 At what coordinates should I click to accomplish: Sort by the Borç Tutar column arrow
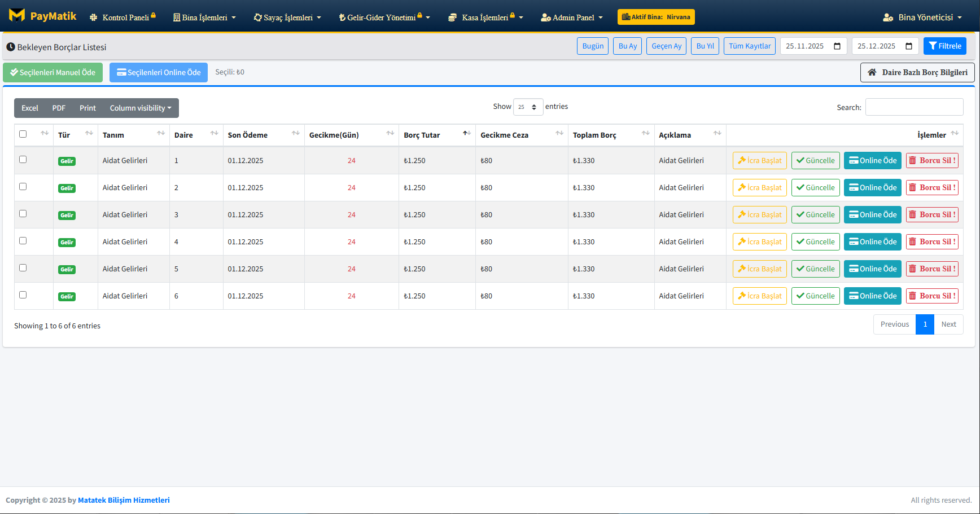click(466, 134)
